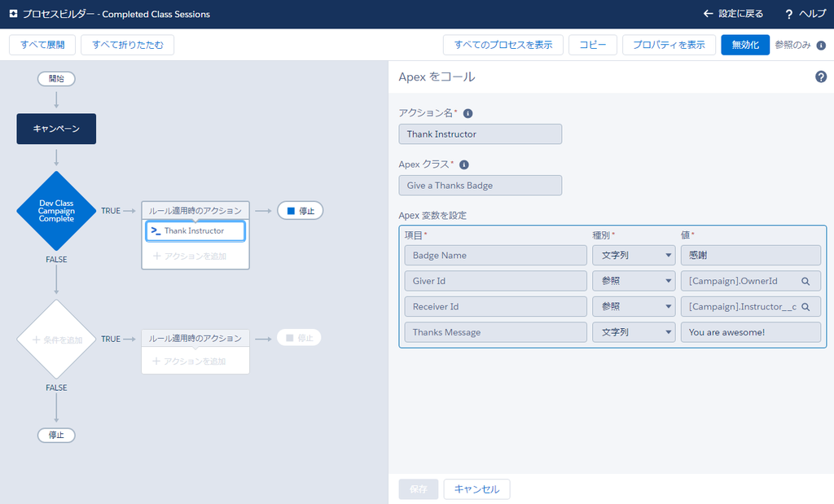Click the アクション名 field with Thank Instructor
834x504 pixels.
481,134
